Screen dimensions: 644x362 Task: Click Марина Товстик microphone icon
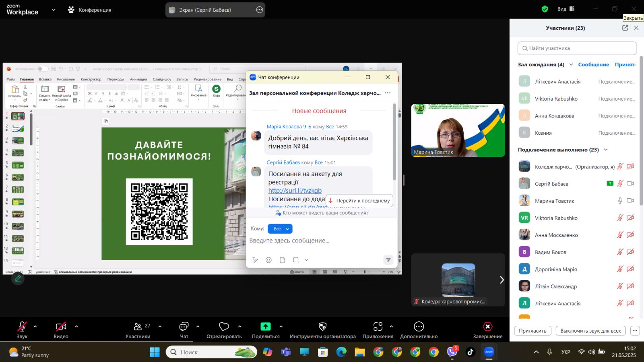tap(620, 201)
